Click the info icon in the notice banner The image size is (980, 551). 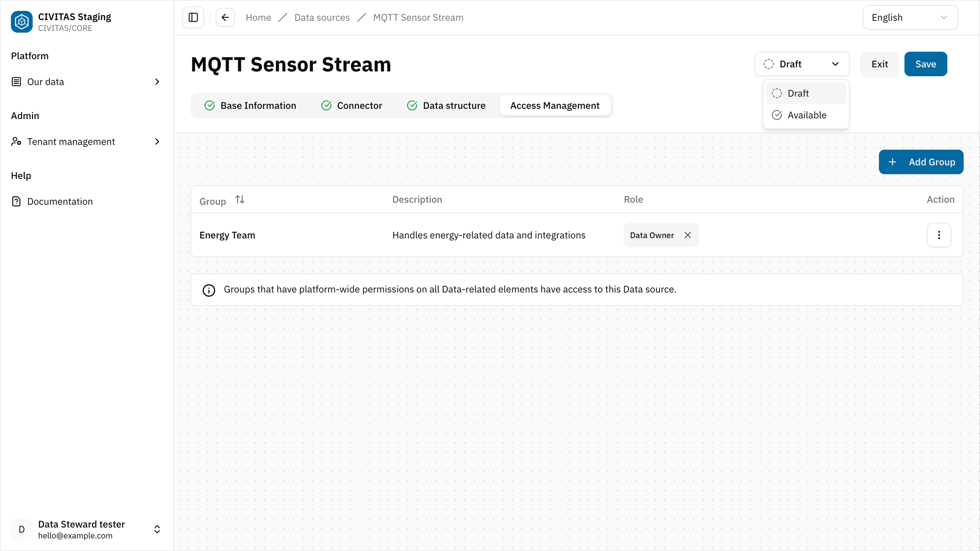[209, 290]
